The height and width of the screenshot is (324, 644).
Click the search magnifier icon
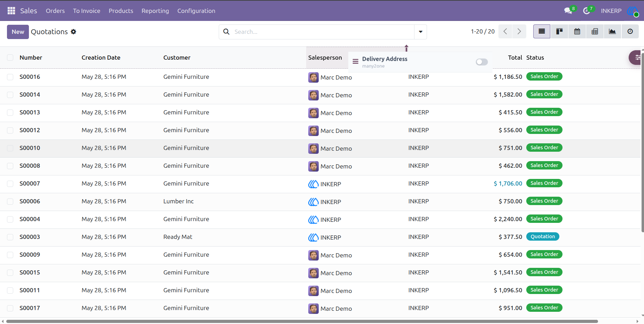click(x=226, y=32)
